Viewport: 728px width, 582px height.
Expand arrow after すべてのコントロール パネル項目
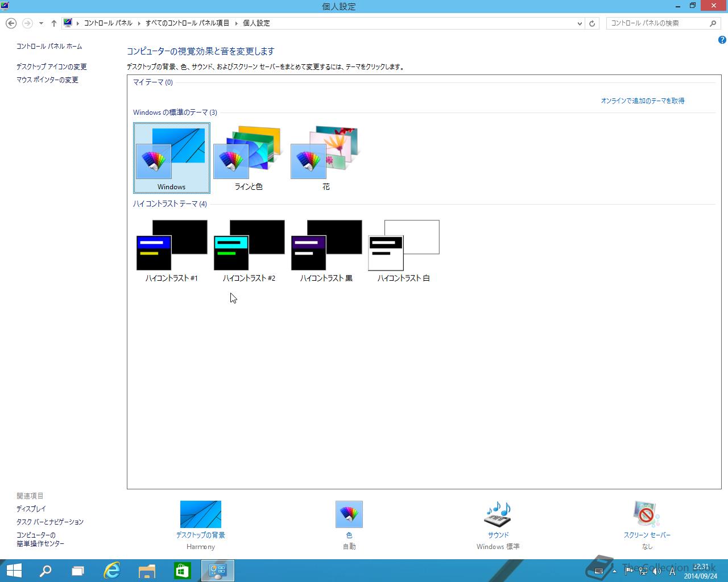point(236,23)
